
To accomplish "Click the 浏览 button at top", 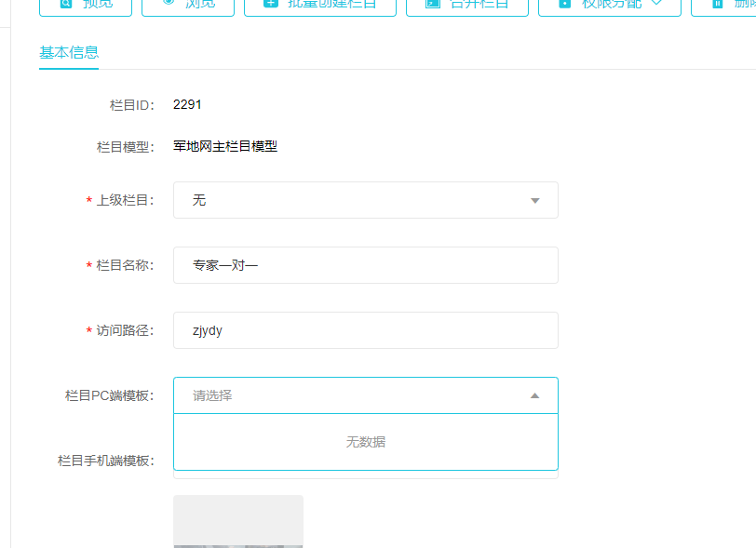I will point(188,6).
